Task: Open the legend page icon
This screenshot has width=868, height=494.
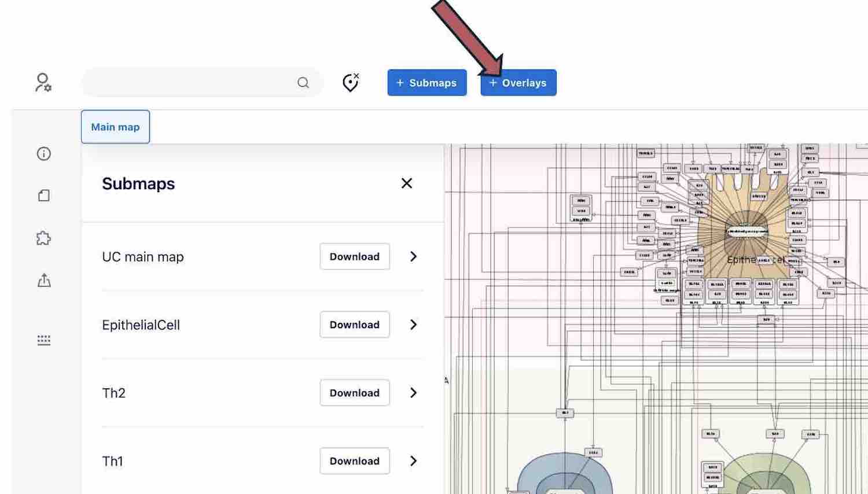Action: click(44, 196)
